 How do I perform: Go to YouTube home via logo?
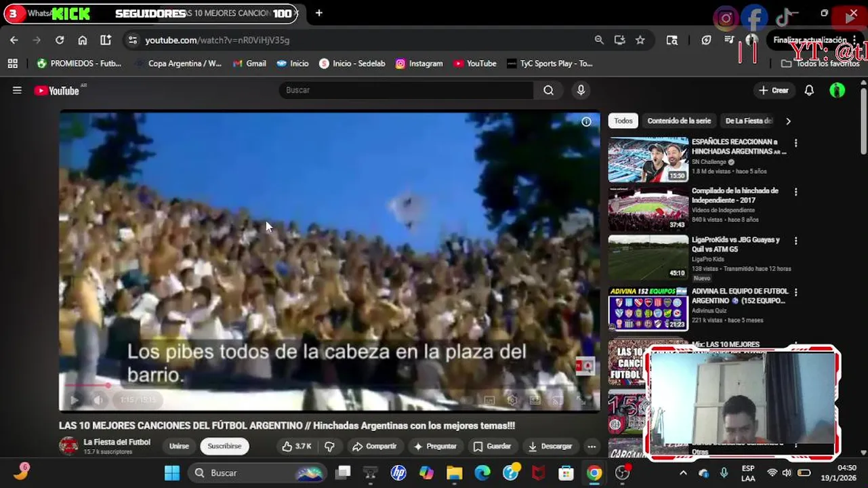pos(57,90)
